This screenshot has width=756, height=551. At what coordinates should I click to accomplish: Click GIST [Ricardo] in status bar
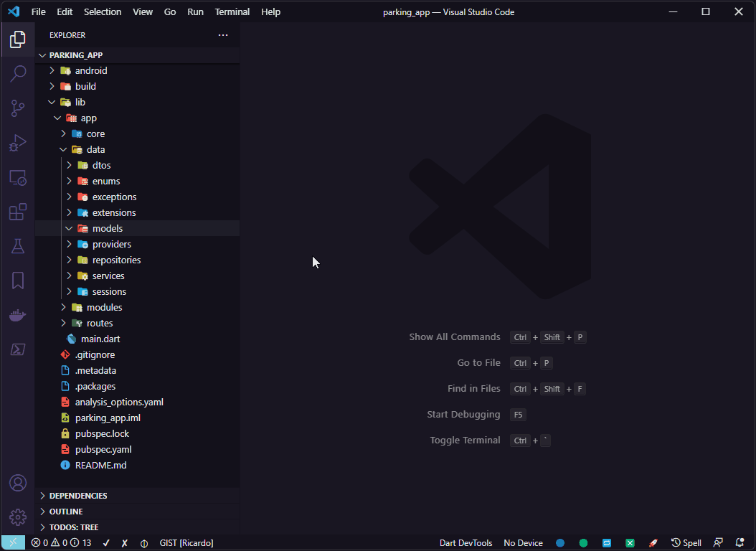pos(186,543)
